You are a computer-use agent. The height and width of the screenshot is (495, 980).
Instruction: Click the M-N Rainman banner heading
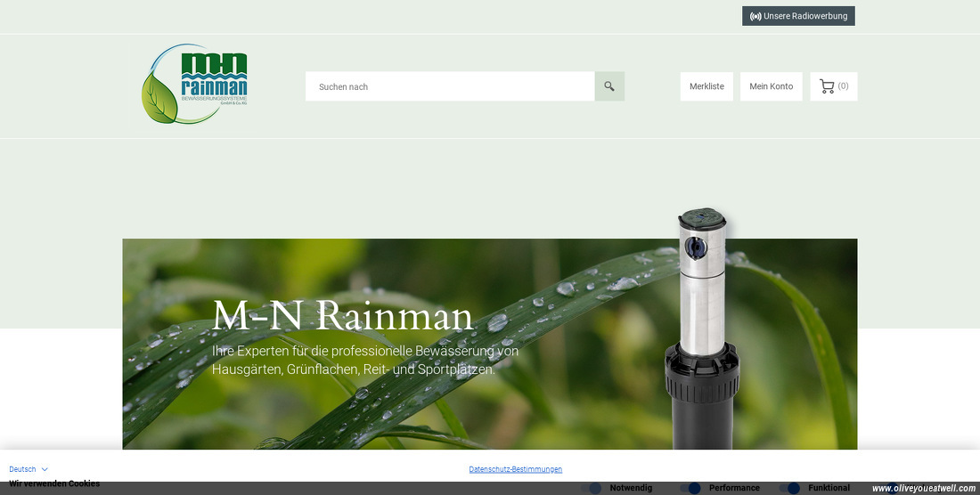[342, 316]
